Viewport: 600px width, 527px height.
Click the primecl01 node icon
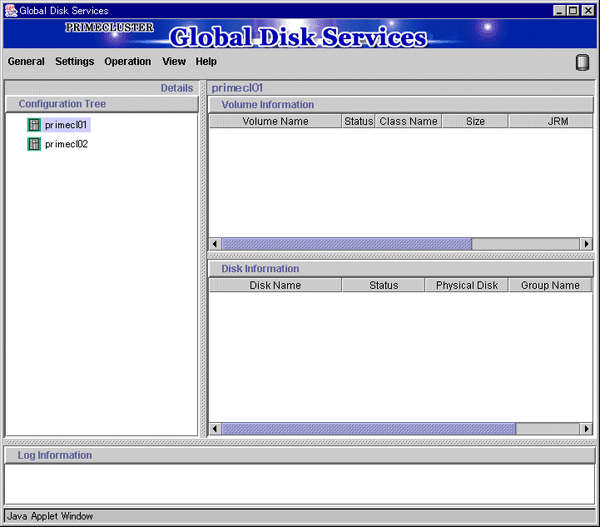[34, 125]
